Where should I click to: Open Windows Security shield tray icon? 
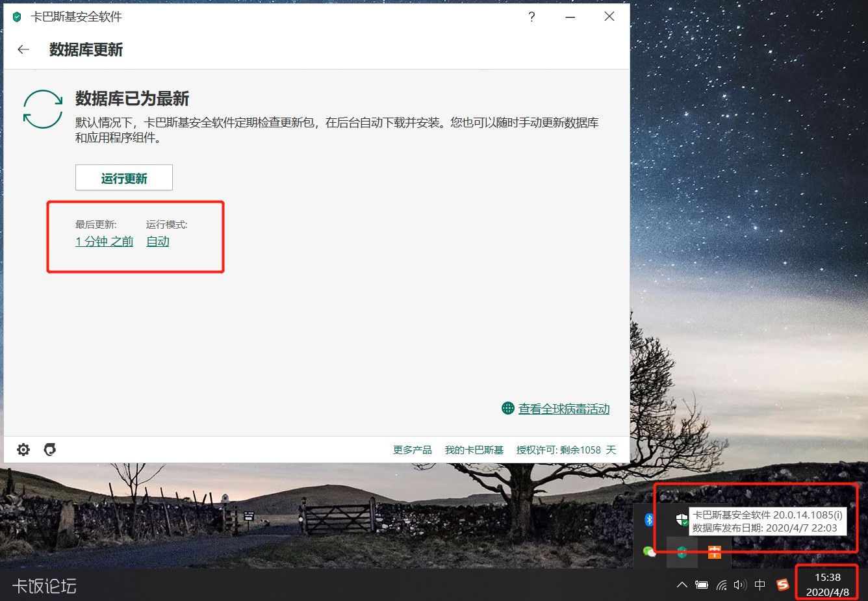(682, 520)
